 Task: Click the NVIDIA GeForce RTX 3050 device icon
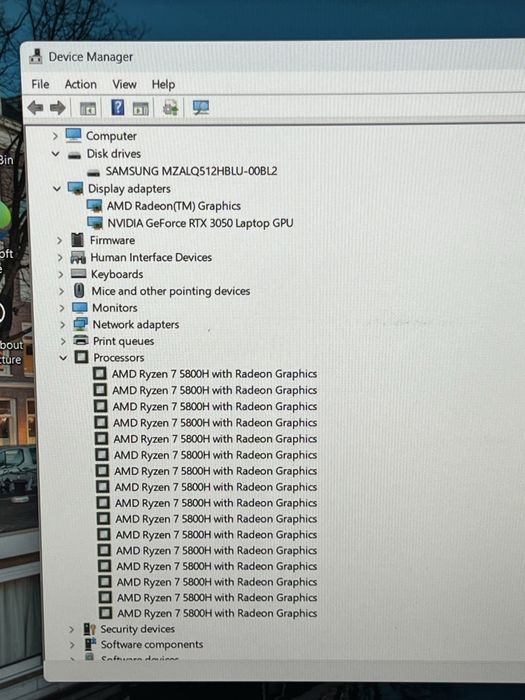click(95, 222)
